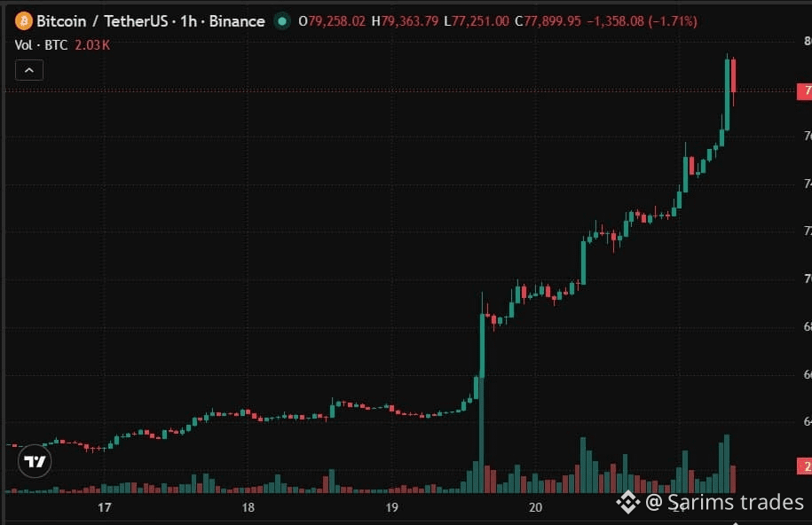
Task: Click the close price C77,899.95
Action: pyautogui.click(x=548, y=21)
